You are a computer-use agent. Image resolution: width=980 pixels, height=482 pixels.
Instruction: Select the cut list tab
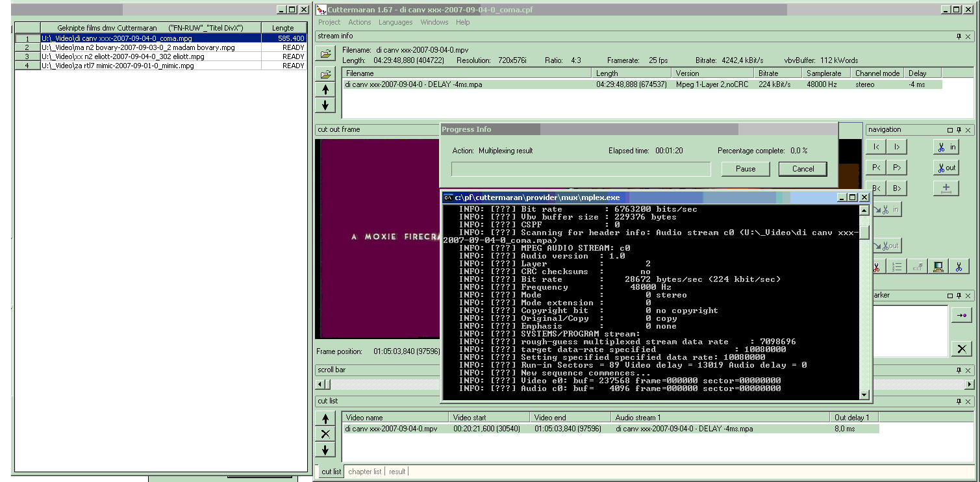[331, 472]
